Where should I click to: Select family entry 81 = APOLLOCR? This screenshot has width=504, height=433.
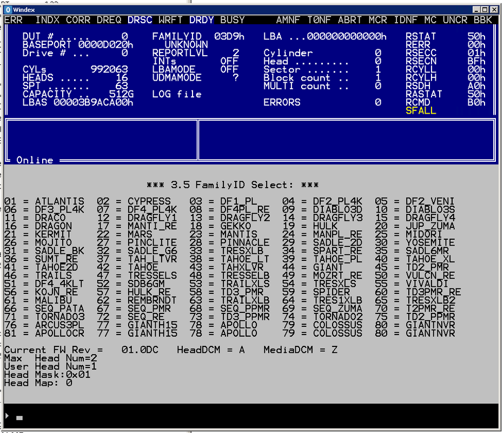point(44,333)
